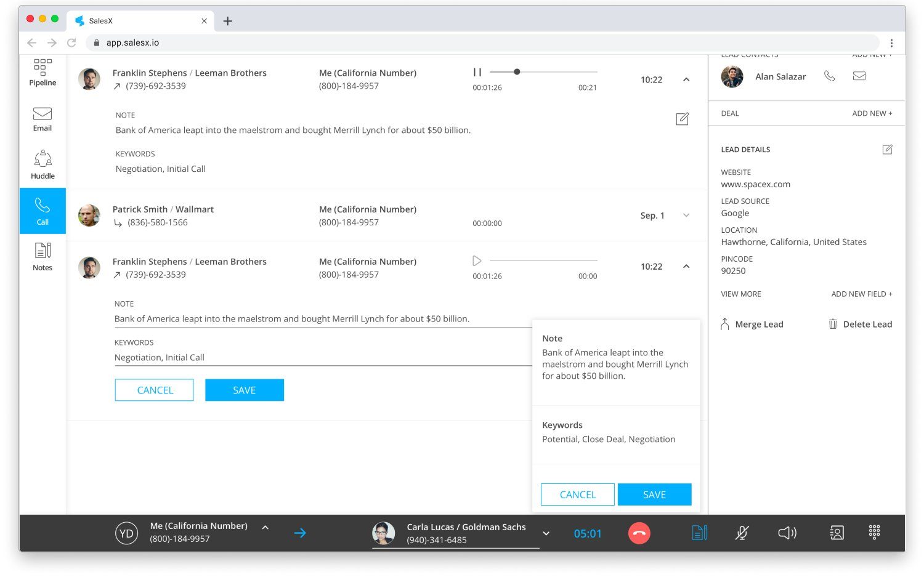Toggle the speaker volume icon in the call bar
924x585 pixels.
tap(787, 533)
